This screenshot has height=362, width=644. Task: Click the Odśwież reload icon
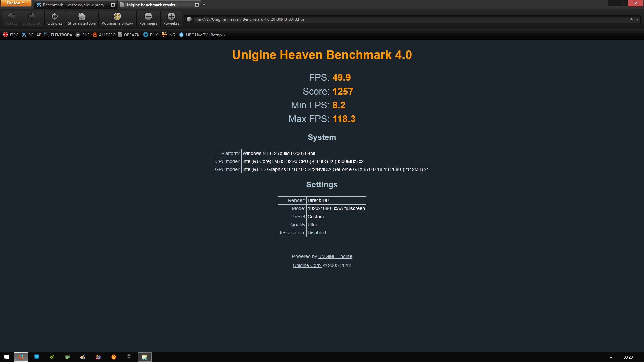coord(55,19)
